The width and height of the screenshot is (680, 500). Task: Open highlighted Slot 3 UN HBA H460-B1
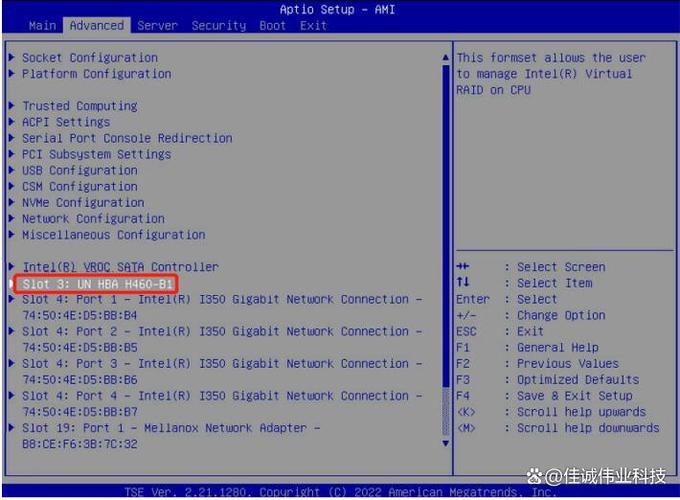coord(97,284)
